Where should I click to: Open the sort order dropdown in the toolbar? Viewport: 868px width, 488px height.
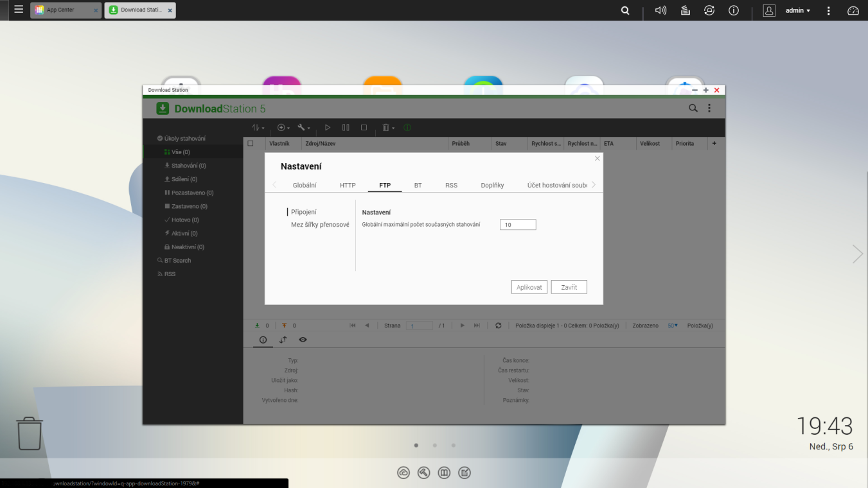pyautogui.click(x=258, y=128)
